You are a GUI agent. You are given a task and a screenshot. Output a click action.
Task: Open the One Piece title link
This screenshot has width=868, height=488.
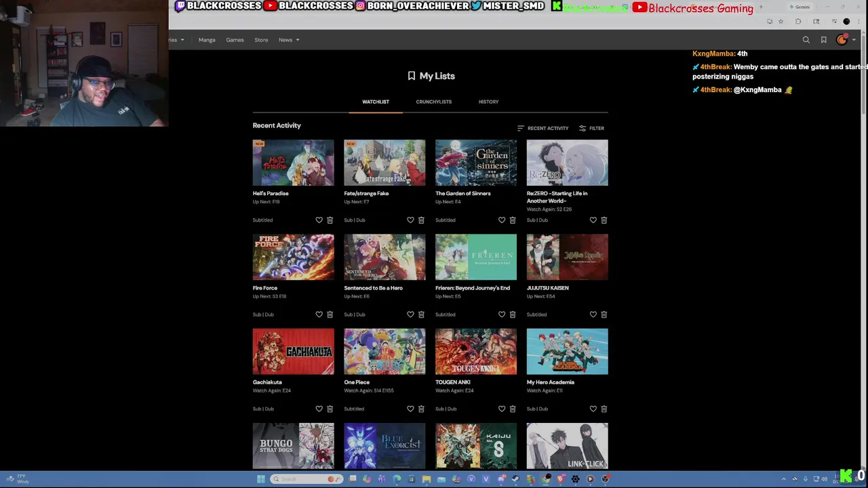pyautogui.click(x=357, y=382)
